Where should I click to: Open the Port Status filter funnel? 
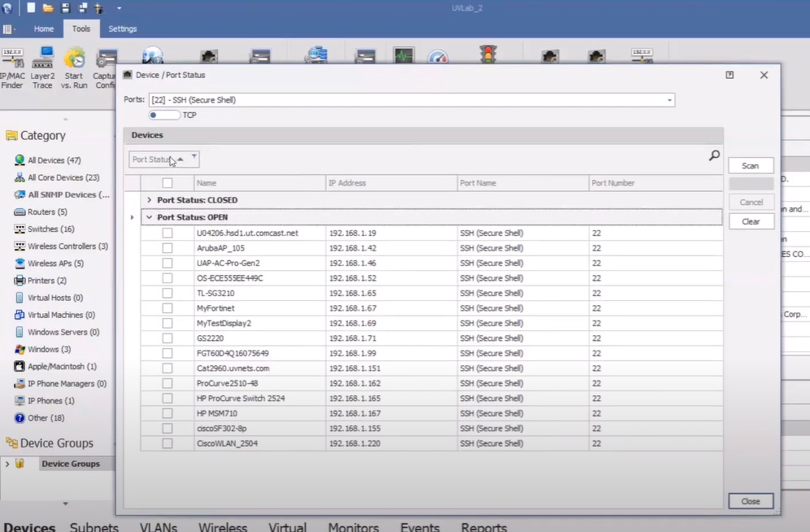194,156
